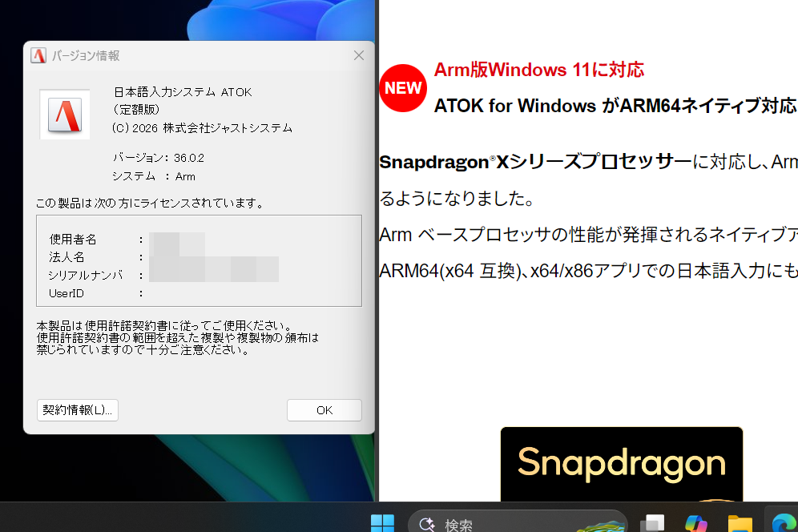
Task: Click the (C) 2026 株式会社ジャストシステム copyright line
Action: click(x=202, y=128)
